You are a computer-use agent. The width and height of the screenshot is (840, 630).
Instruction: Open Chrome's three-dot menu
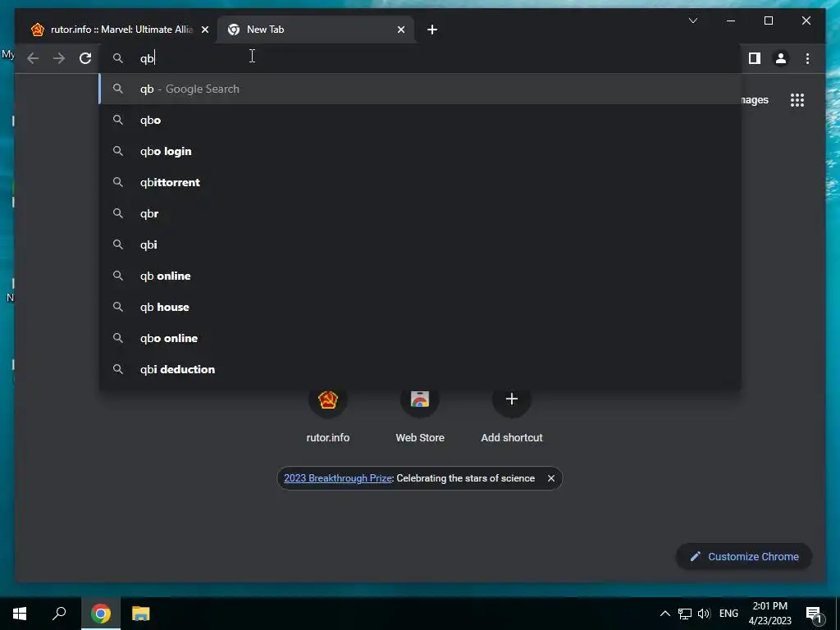click(x=807, y=58)
